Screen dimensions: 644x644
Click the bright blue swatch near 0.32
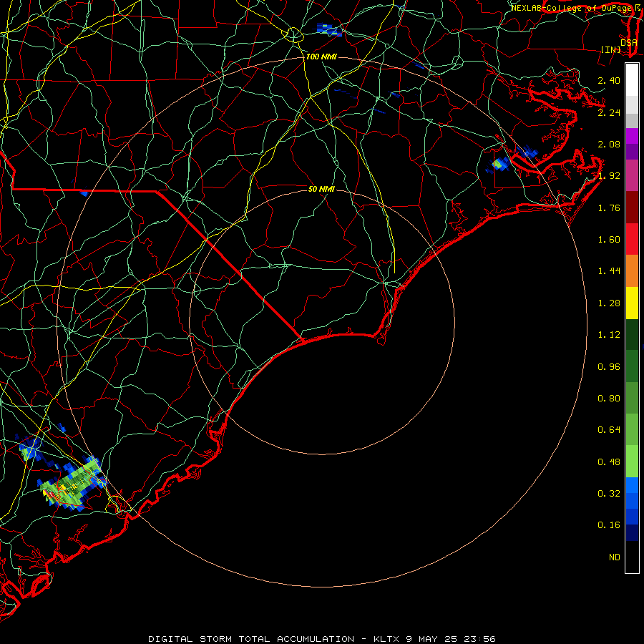[632, 485]
